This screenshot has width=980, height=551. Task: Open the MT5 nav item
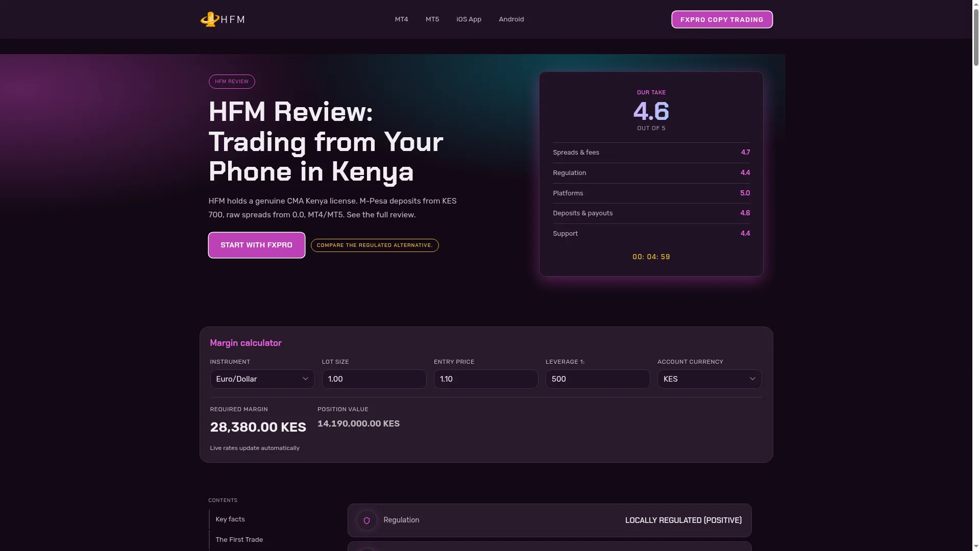coord(432,19)
